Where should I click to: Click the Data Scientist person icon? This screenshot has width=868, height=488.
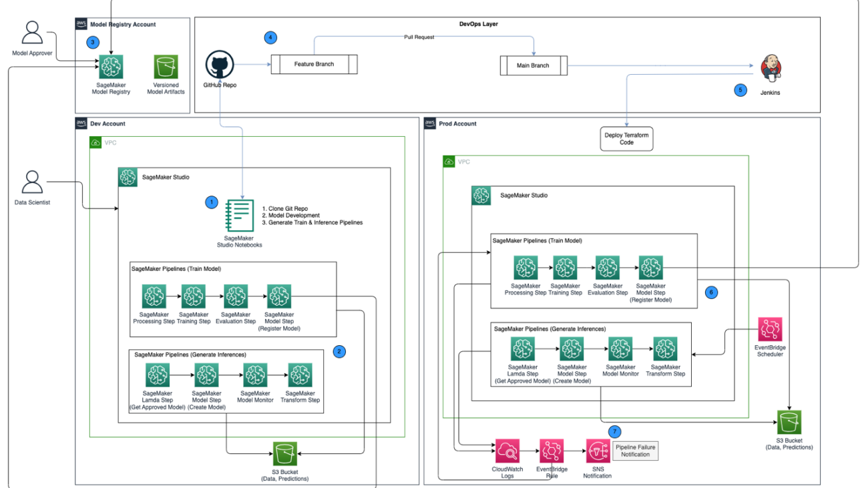point(32,182)
